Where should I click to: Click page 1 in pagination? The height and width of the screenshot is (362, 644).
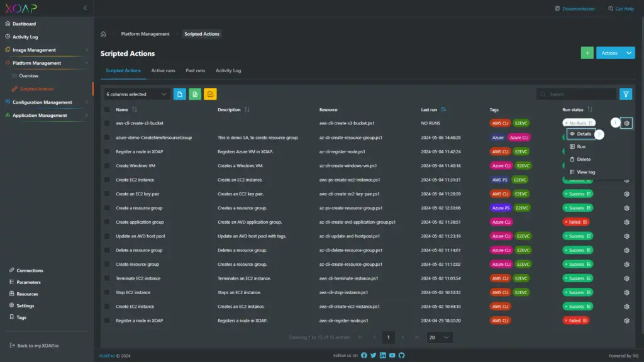(388, 337)
